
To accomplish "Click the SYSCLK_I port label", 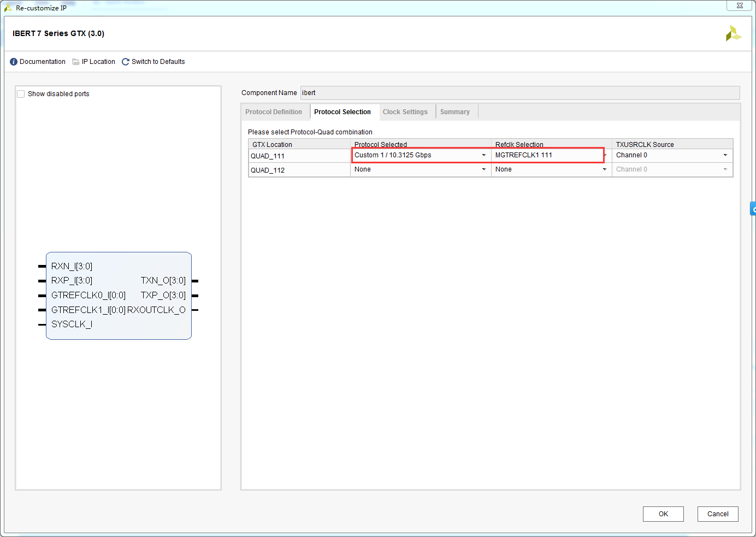I will pyautogui.click(x=72, y=324).
